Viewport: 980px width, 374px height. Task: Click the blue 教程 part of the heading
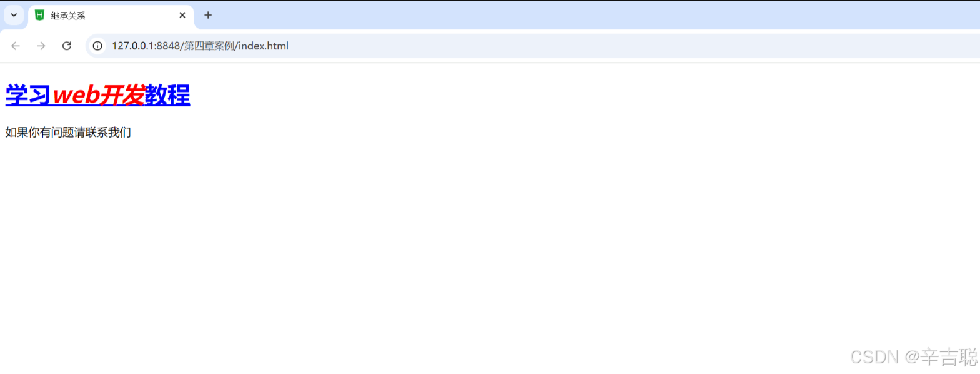point(167,95)
